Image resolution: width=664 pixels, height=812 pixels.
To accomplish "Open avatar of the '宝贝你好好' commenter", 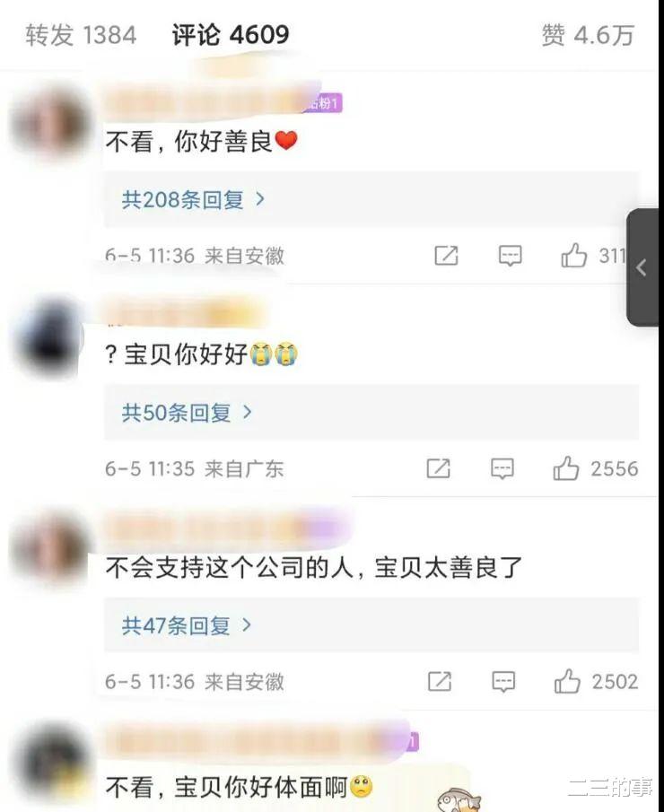I will click(49, 336).
